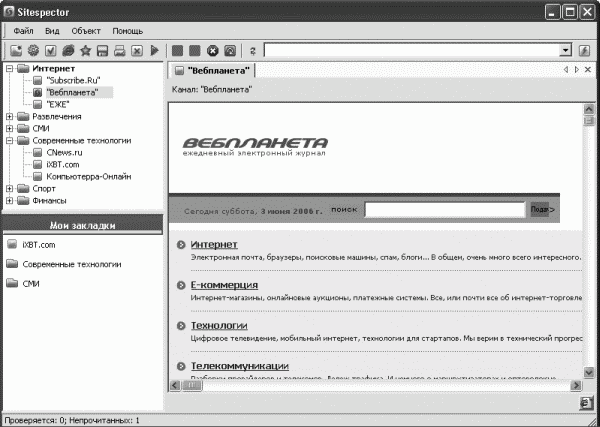
Task: Expand the Спорт tree folder
Action: [x=10, y=189]
